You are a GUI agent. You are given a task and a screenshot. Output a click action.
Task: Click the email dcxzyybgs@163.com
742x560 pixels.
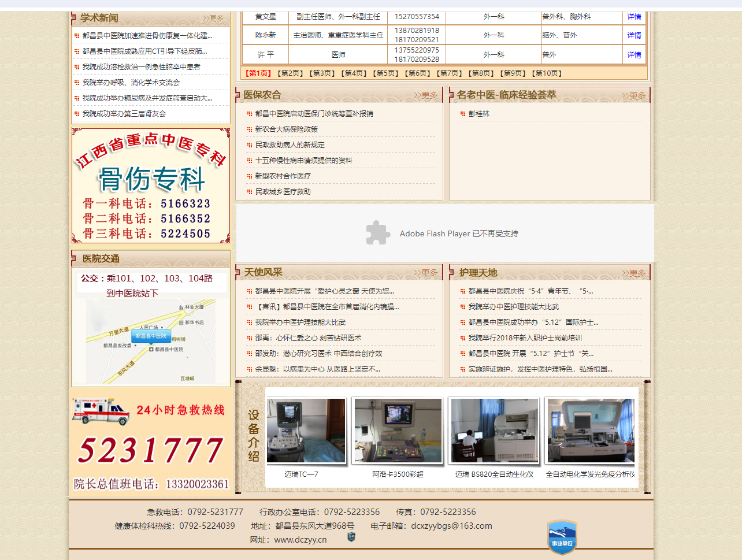tap(451, 526)
